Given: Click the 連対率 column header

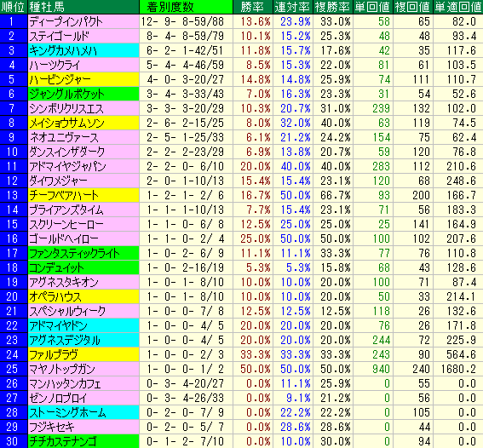Looking at the screenshot, I should point(293,7).
